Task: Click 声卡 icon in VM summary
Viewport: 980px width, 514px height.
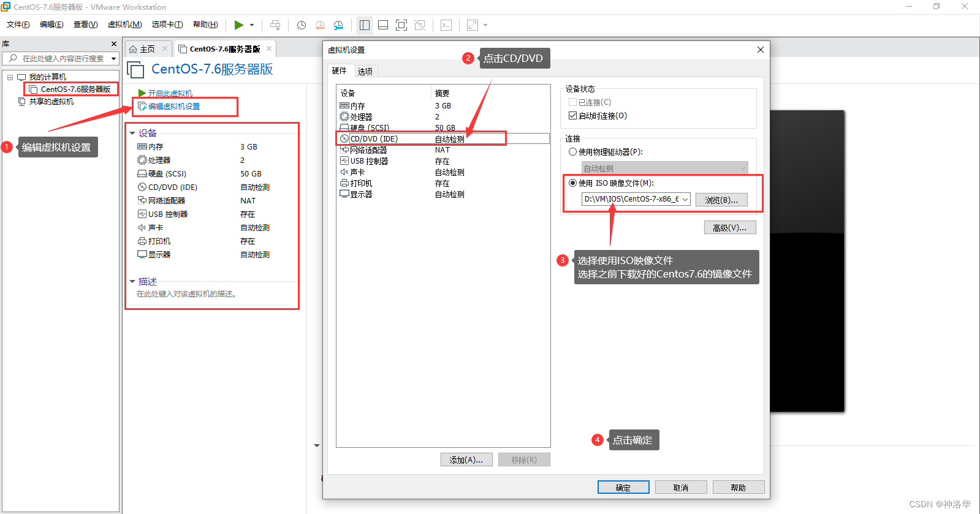Action: 142,227
